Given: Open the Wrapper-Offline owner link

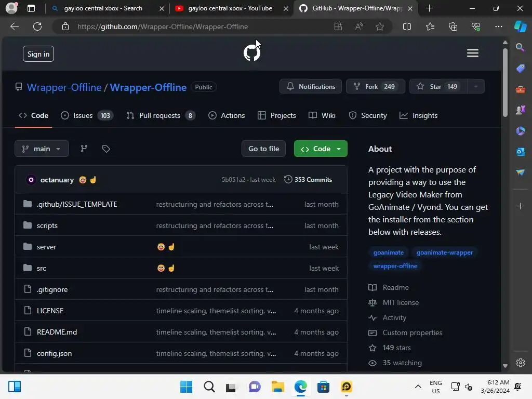Looking at the screenshot, I should click(x=64, y=87).
